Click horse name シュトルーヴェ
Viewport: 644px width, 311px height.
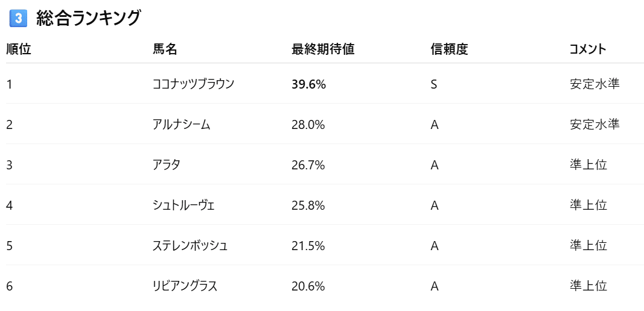click(184, 206)
